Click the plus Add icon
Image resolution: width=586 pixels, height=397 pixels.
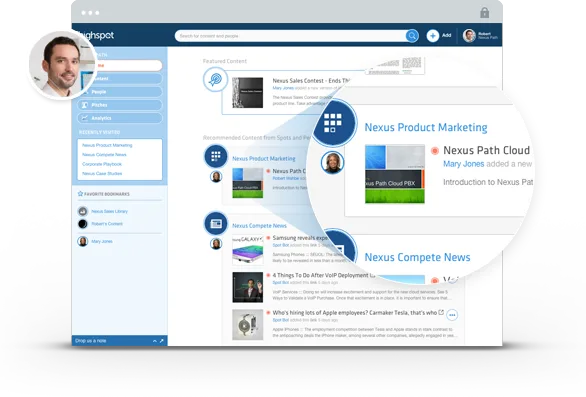tap(433, 36)
